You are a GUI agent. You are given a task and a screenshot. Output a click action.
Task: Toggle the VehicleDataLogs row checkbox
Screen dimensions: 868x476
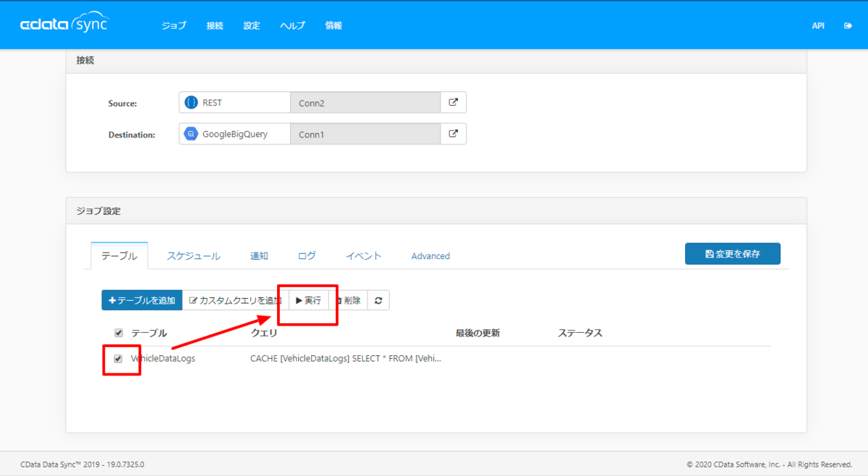point(119,358)
